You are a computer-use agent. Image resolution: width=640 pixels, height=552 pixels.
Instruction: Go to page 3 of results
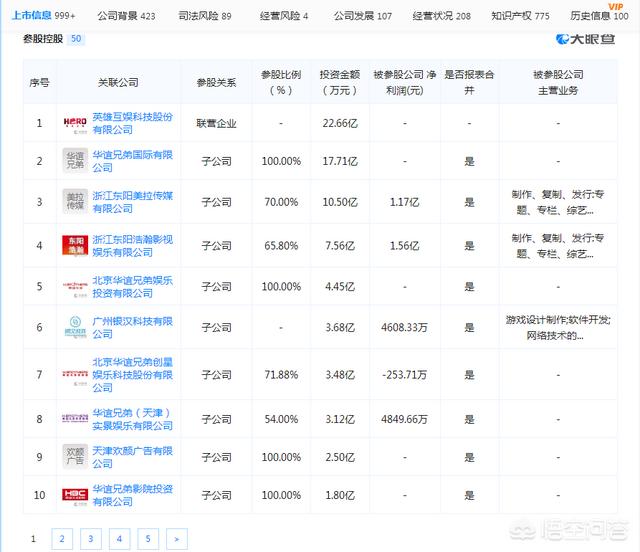(91, 539)
